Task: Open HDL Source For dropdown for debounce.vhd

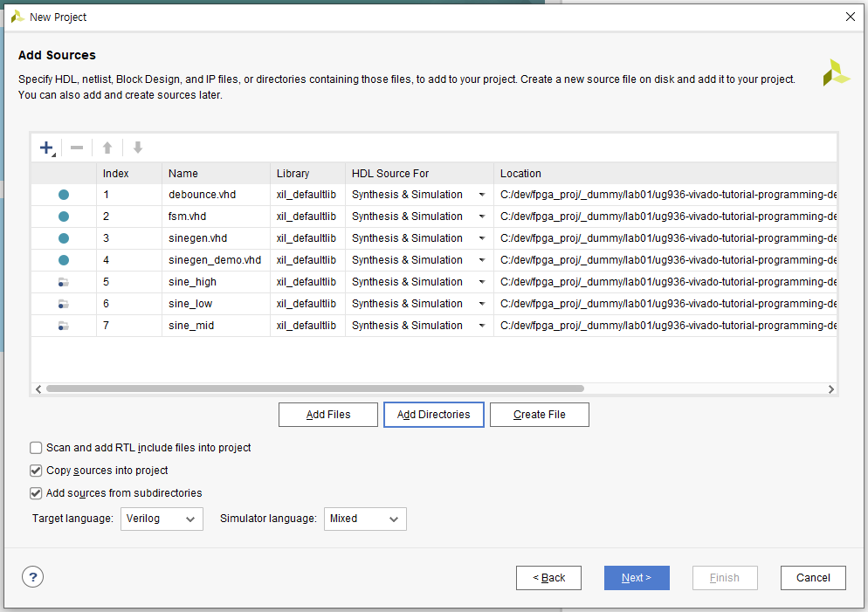Action: pos(482,195)
